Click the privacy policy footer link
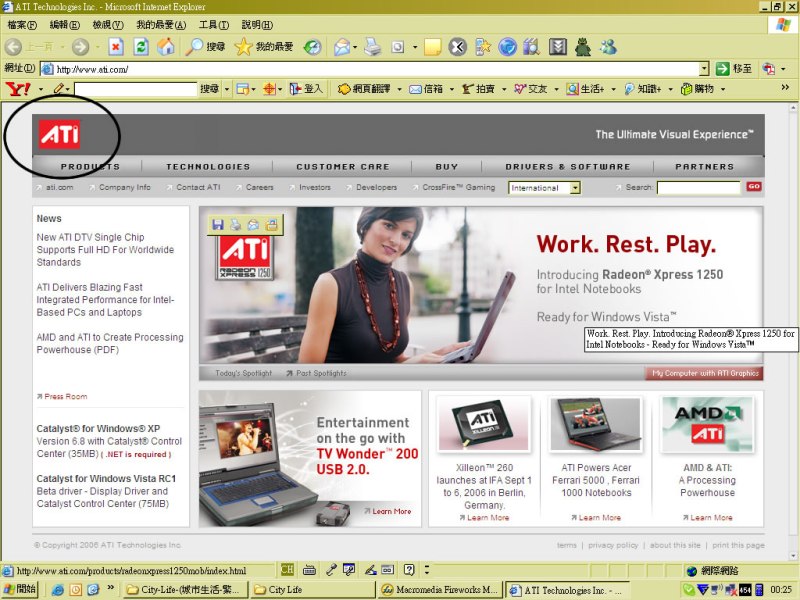This screenshot has height=600, width=800. (x=613, y=545)
